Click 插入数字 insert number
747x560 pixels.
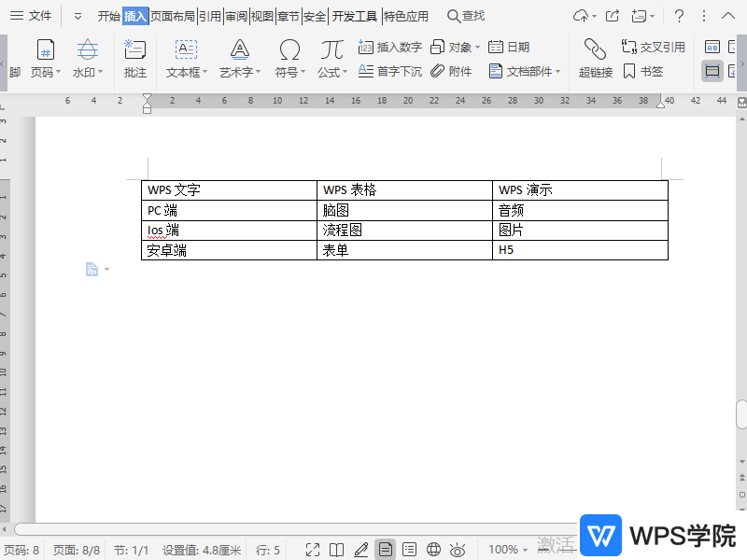[390, 48]
